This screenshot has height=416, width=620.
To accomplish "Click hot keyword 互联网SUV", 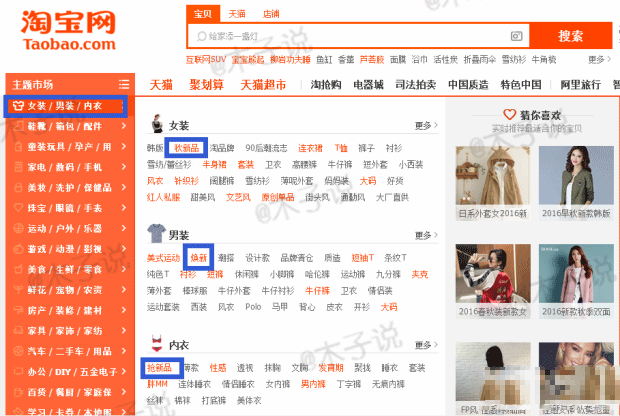I will (206, 60).
